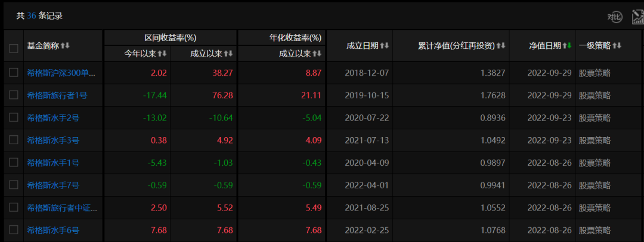
Task: Select the 8.87 annualized return cell
Action: [x=314, y=73]
